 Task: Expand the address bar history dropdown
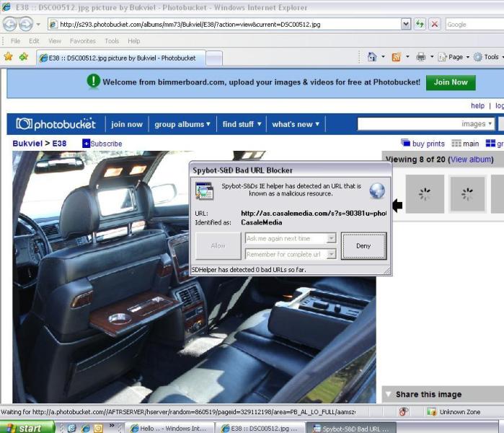pos(406,24)
